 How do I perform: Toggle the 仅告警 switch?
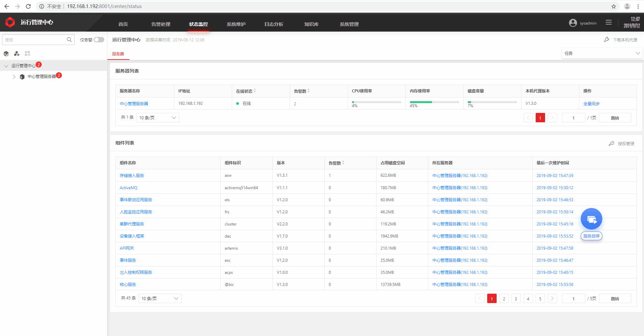pyautogui.click(x=99, y=40)
